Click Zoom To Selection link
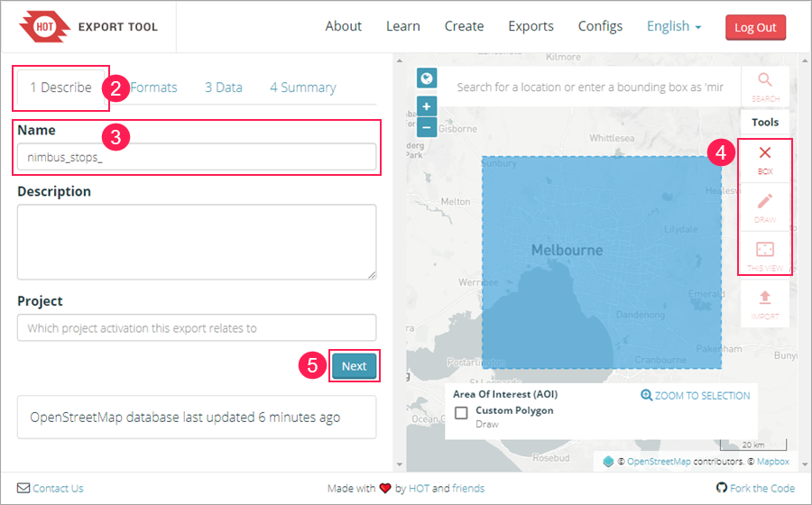Viewport: 812px width, 505px height. point(696,396)
